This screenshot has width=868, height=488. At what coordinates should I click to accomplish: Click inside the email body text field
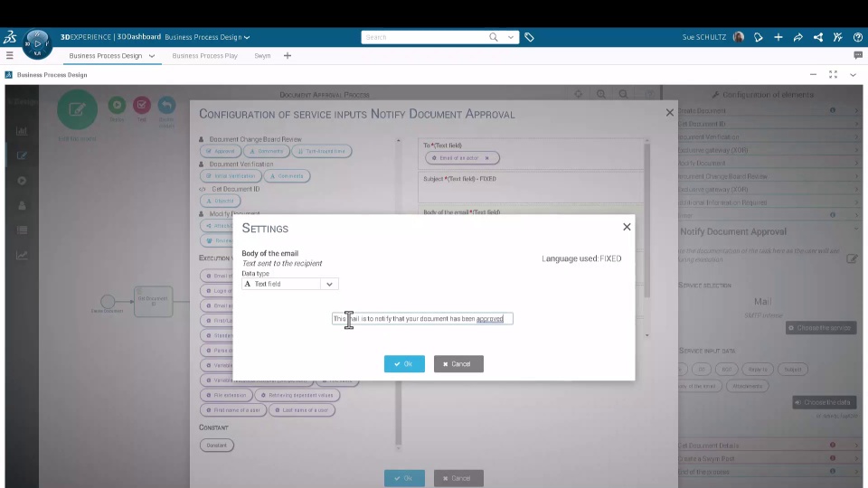[x=422, y=319]
